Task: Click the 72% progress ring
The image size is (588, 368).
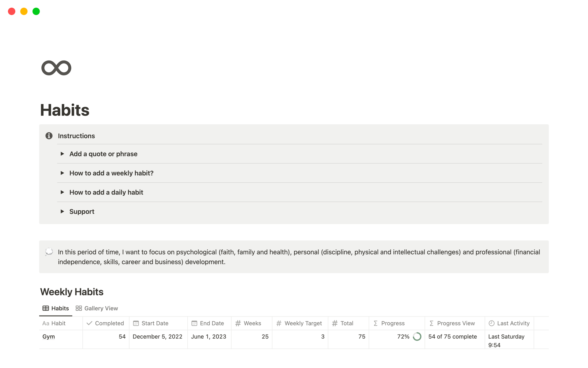Action: point(417,336)
